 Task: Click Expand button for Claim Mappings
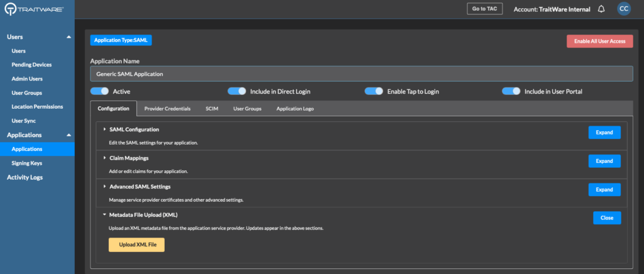pyautogui.click(x=604, y=161)
